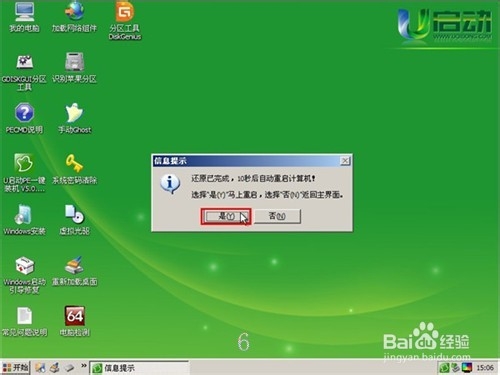Close the 信息提示 dialog

click(345, 161)
